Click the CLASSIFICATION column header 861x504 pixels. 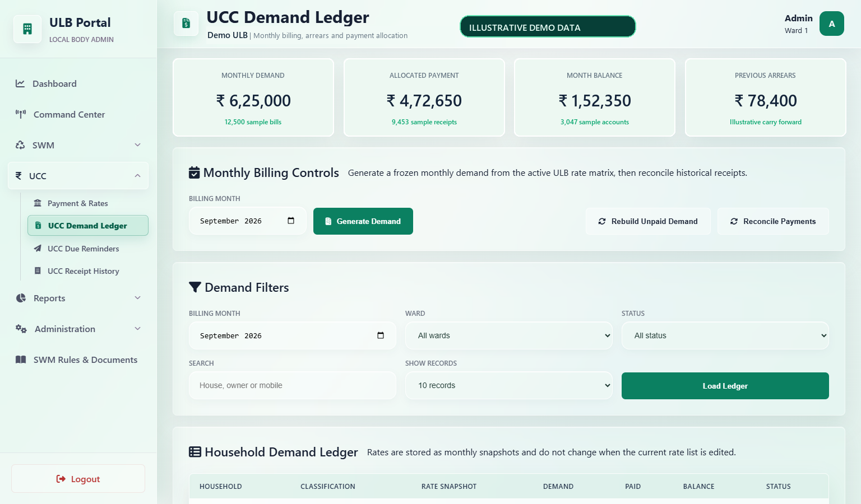pyautogui.click(x=328, y=487)
